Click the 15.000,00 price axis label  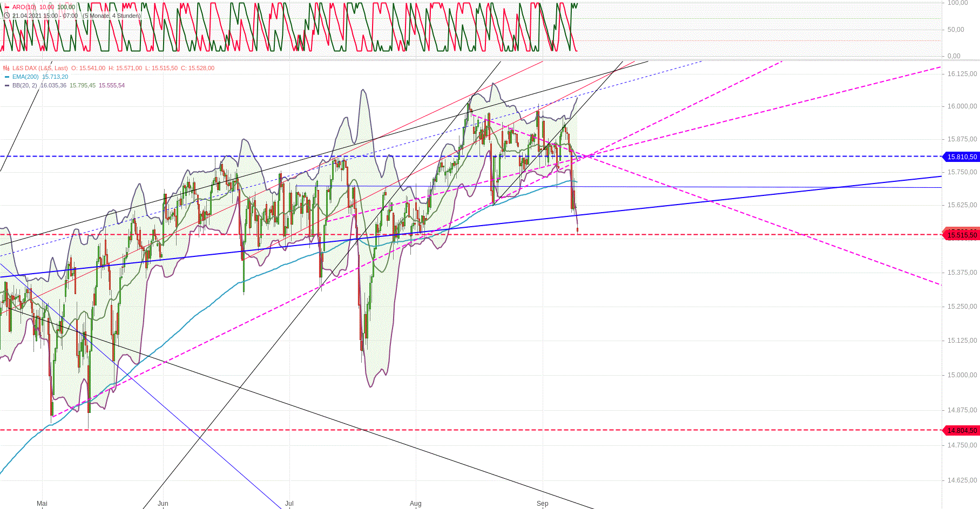pos(962,375)
